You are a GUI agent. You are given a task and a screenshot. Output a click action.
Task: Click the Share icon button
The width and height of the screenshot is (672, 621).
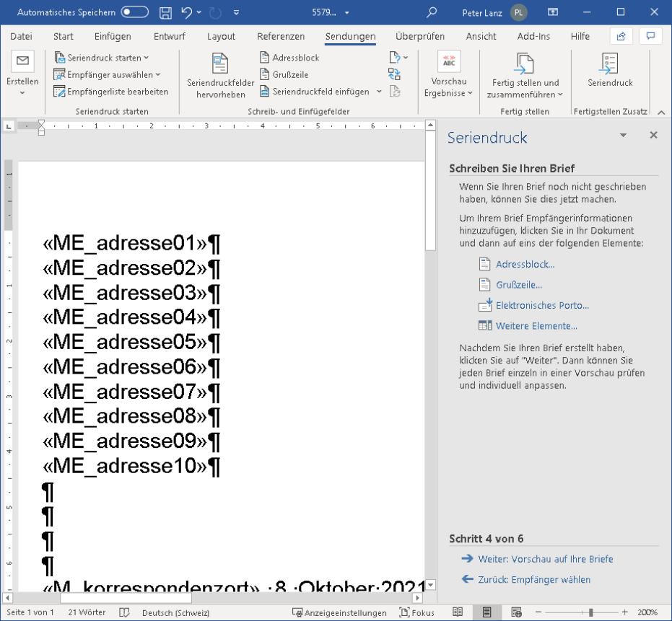coord(621,36)
